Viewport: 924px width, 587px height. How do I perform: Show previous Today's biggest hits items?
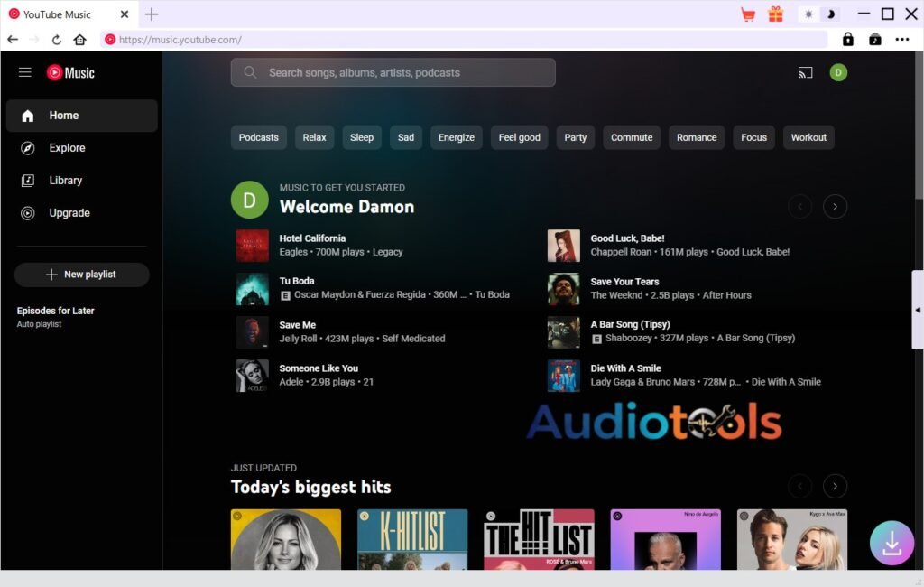[x=799, y=486]
